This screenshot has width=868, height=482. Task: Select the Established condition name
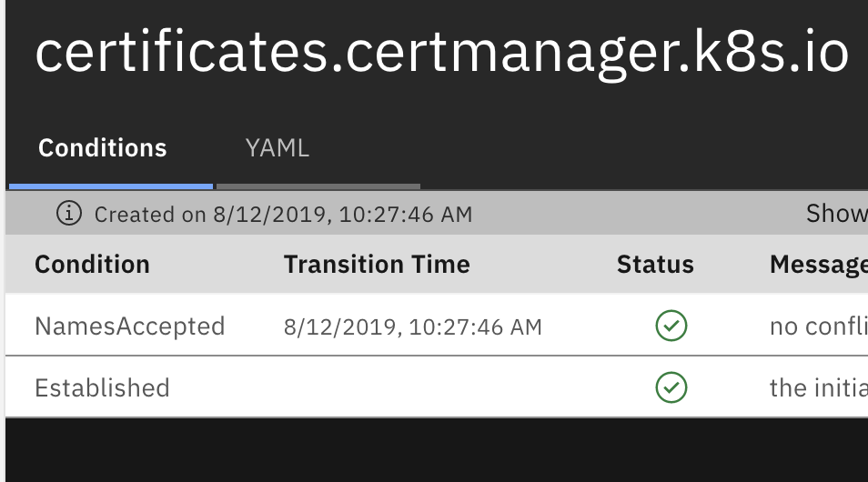coord(102,387)
